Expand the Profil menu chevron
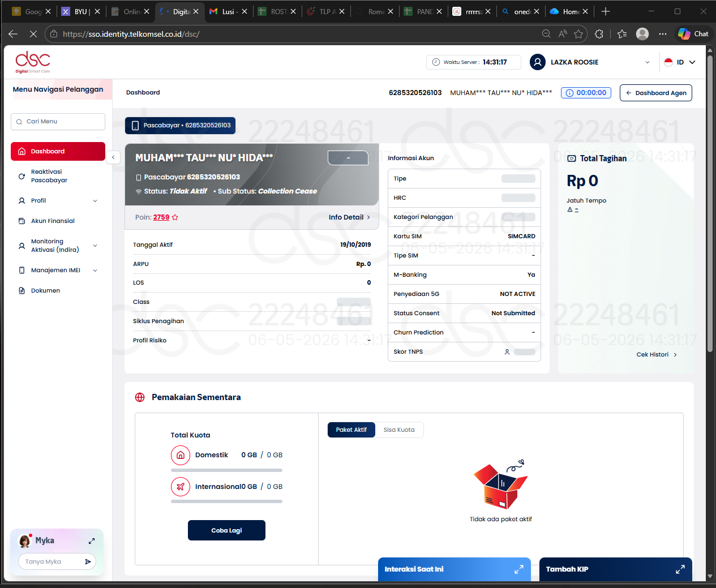The height and width of the screenshot is (588, 716). [95, 201]
